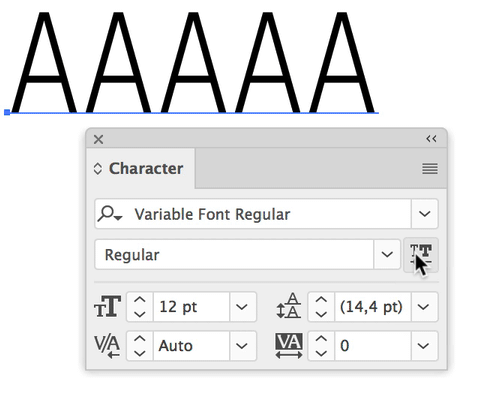Click the leading icon
Image resolution: width=480 pixels, height=398 pixels.
[x=289, y=306]
